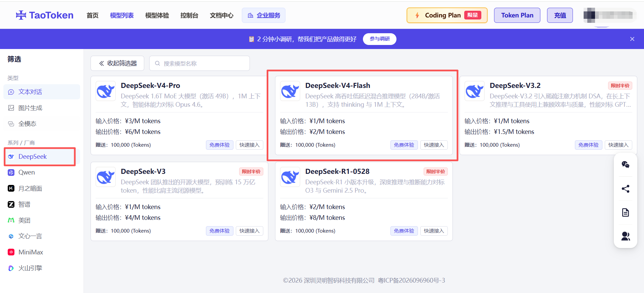Filter models by 文心一言 vendor
This screenshot has width=644, height=293.
click(42, 236)
